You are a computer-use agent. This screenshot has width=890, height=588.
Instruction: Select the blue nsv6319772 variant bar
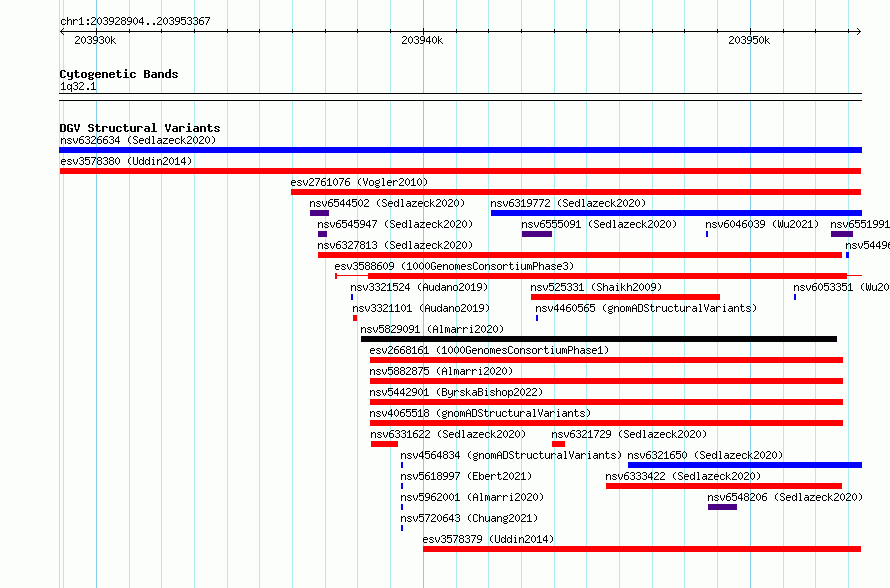pyautogui.click(x=677, y=213)
